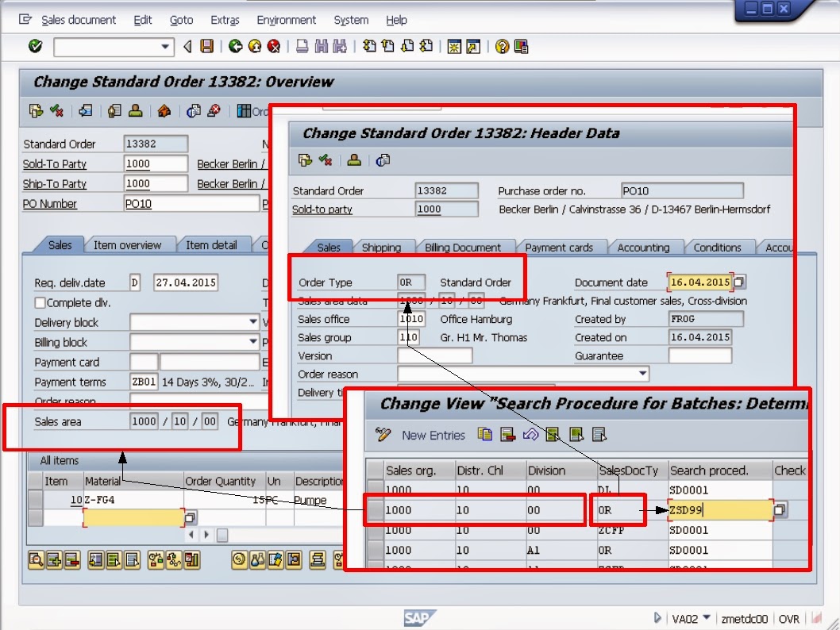The image size is (840, 630).
Task: Click the New Entries button
Action: pyautogui.click(x=433, y=435)
